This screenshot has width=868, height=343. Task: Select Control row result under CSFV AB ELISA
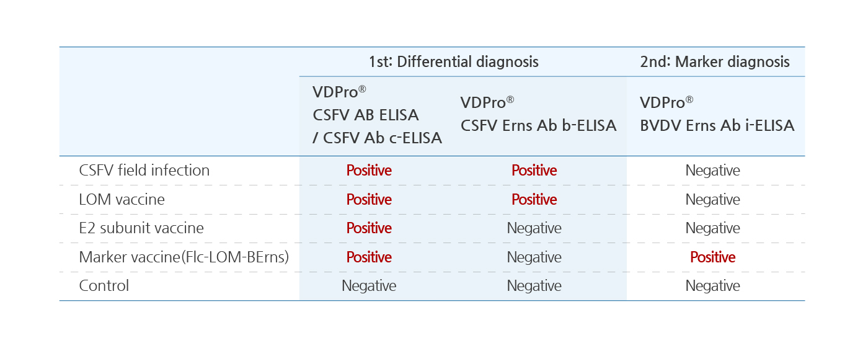[x=369, y=286]
